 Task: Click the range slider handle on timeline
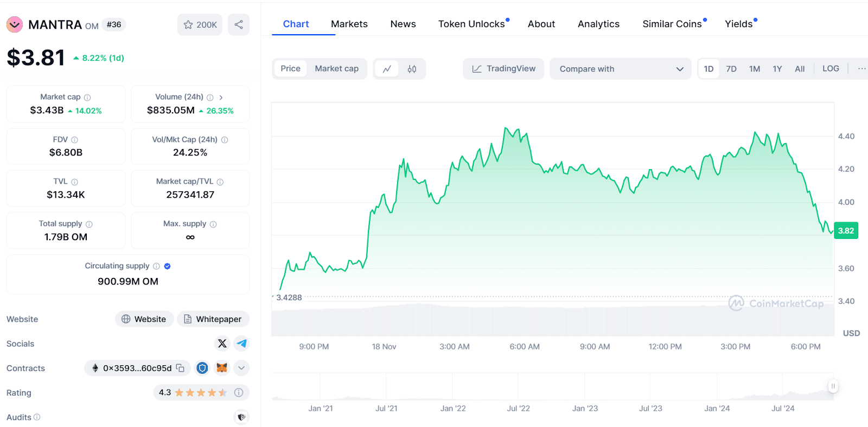point(833,386)
